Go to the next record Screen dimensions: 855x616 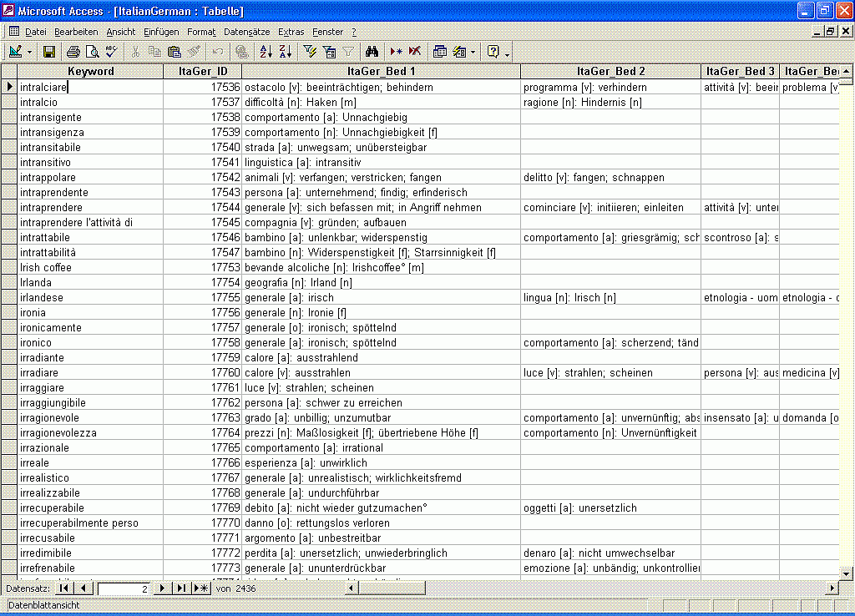click(x=161, y=588)
